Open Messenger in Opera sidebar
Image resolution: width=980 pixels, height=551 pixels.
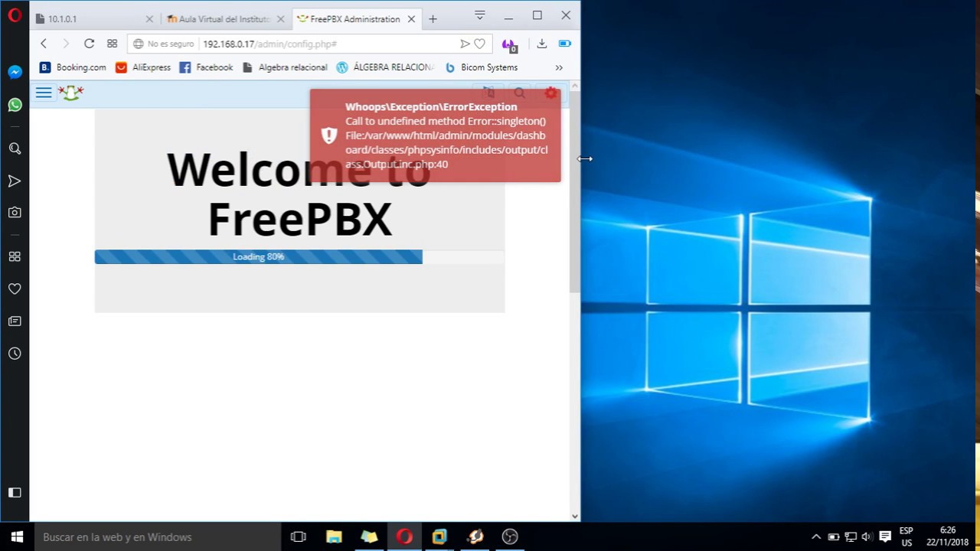[x=15, y=72]
